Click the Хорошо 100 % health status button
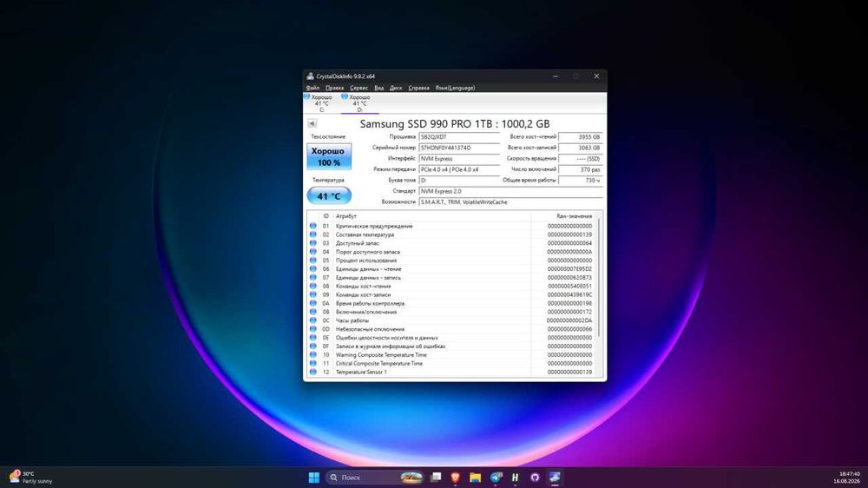The height and width of the screenshot is (488, 868). point(329,157)
